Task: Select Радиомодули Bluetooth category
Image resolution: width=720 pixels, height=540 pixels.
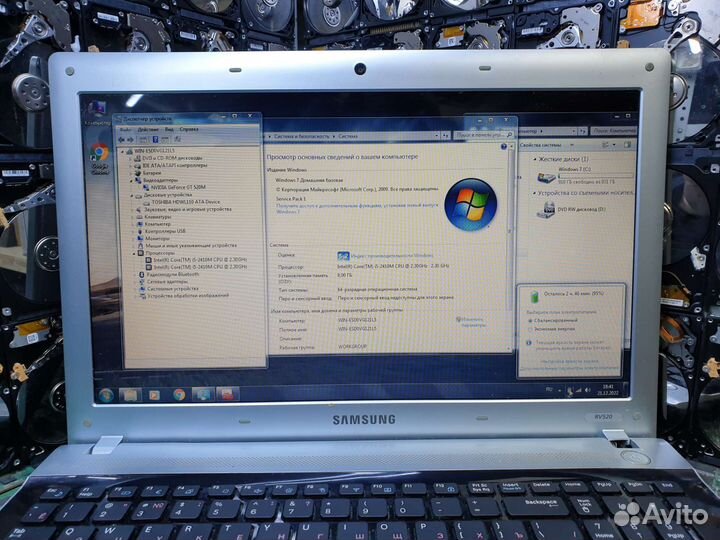Action: point(169,275)
